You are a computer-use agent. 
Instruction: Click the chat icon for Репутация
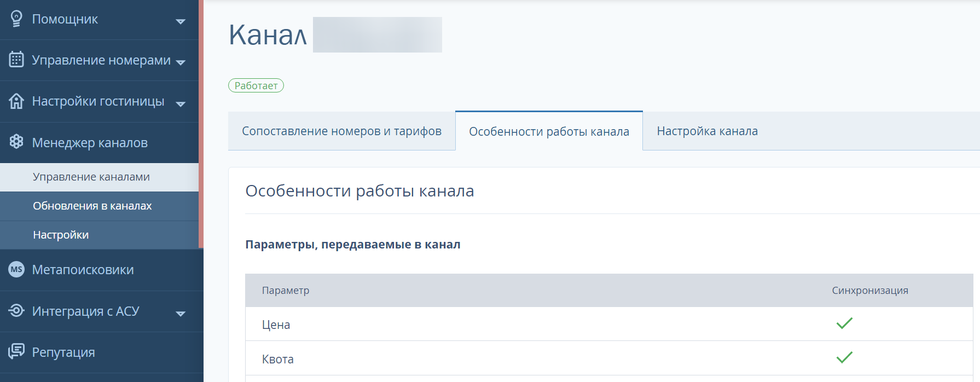[x=16, y=351]
